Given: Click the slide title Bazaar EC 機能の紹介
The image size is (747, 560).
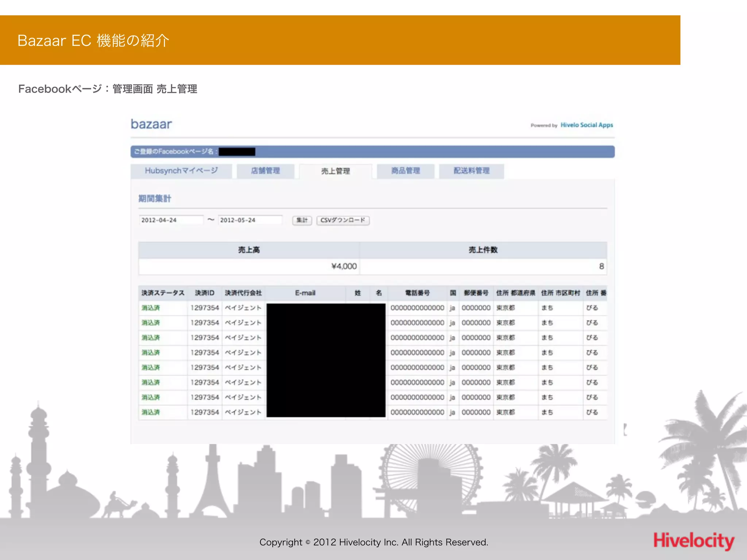Looking at the screenshot, I should pos(93,40).
